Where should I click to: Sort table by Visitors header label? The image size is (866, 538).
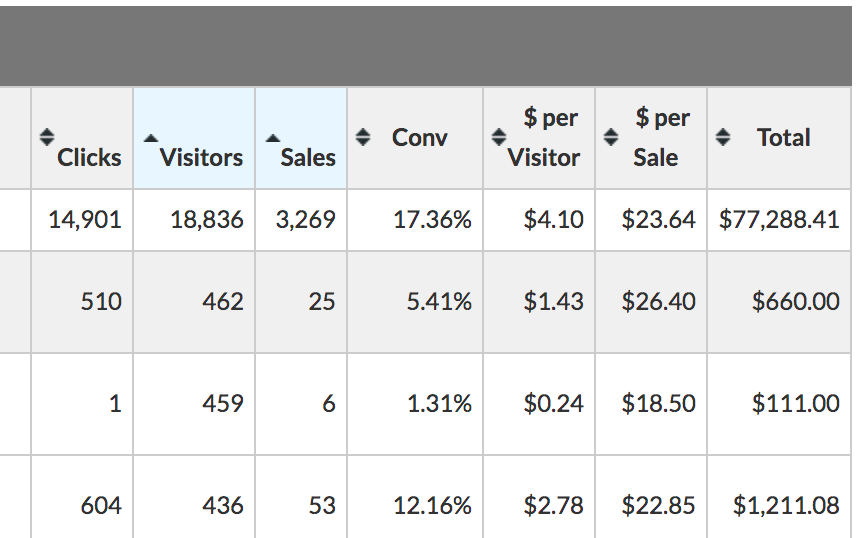click(201, 157)
